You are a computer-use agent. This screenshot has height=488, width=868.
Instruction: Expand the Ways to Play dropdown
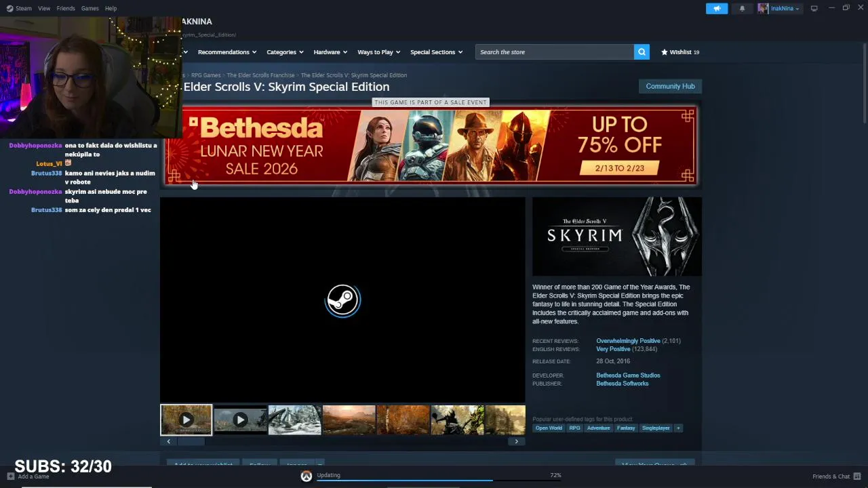pyautogui.click(x=379, y=52)
